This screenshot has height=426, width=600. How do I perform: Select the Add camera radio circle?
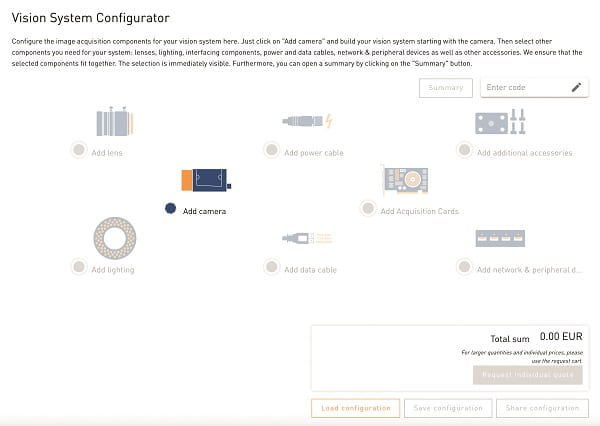pos(170,209)
